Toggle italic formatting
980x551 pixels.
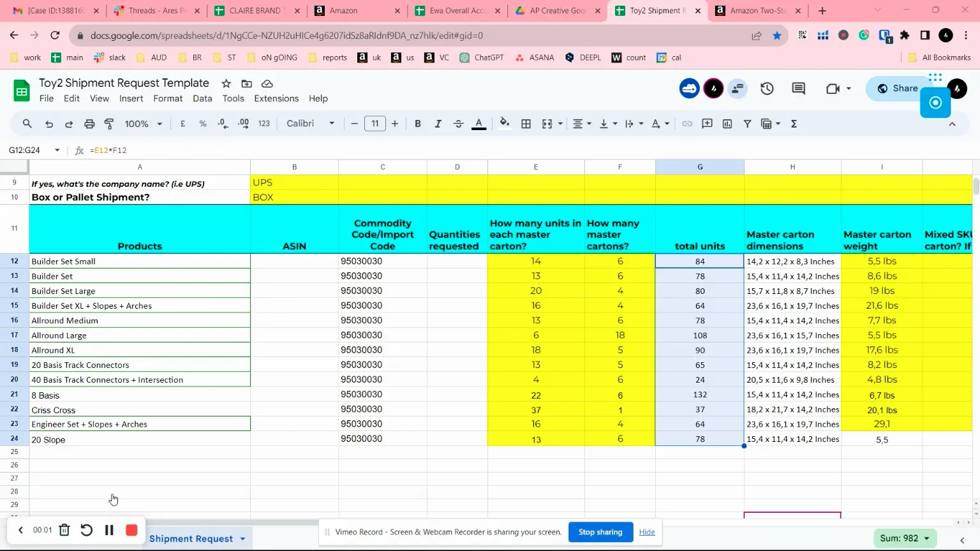(438, 124)
